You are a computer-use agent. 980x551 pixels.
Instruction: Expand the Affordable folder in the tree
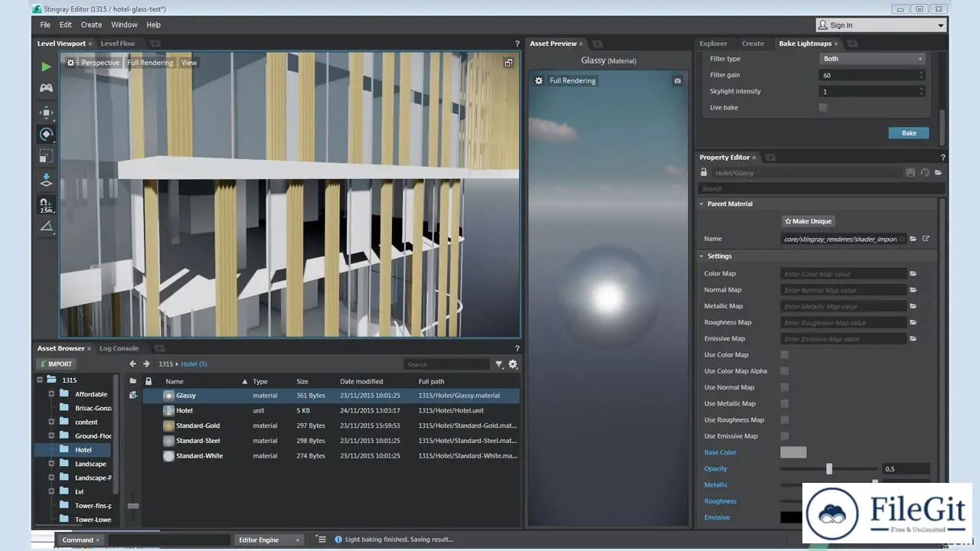coord(52,394)
